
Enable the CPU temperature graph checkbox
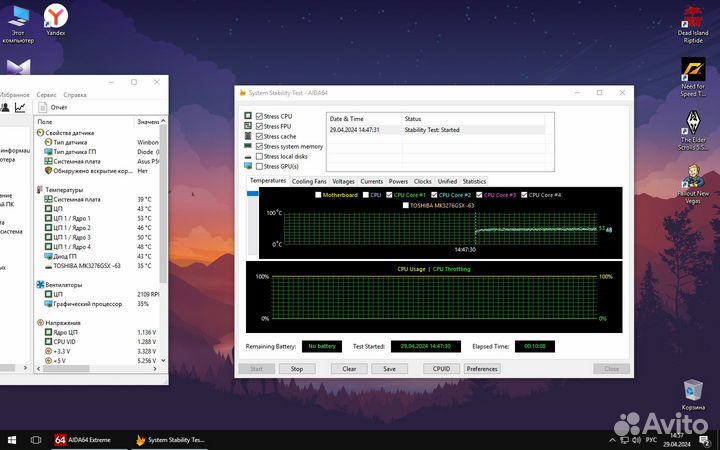366,195
